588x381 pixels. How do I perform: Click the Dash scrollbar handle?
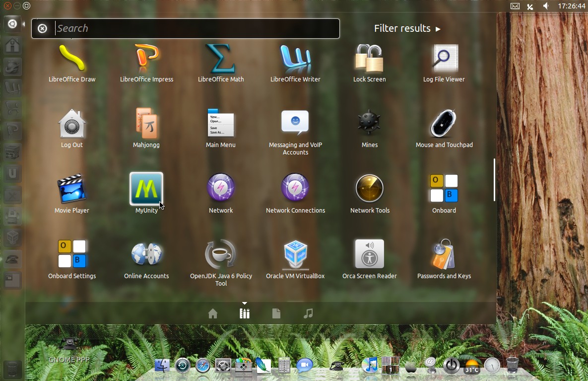click(x=494, y=180)
